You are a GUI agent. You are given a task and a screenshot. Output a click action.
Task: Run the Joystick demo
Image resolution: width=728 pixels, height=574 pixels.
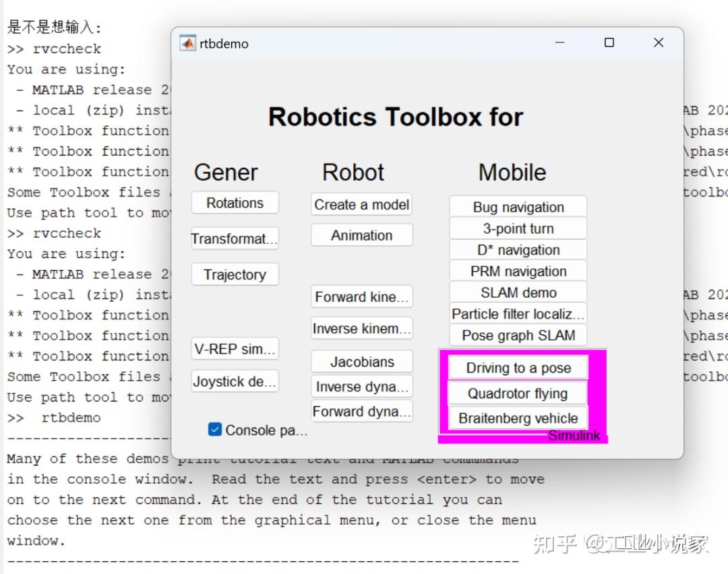(x=235, y=381)
